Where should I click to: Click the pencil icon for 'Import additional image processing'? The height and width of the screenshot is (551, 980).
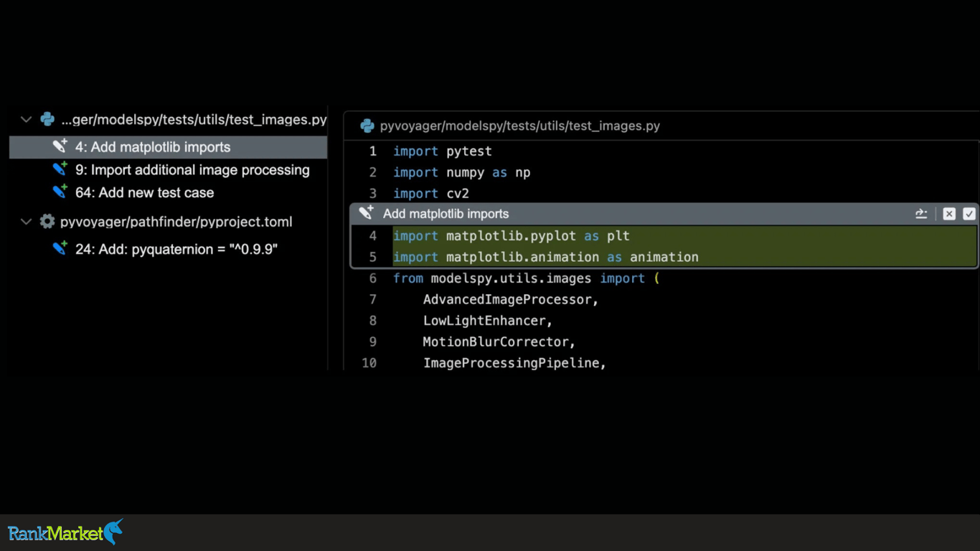click(x=60, y=170)
